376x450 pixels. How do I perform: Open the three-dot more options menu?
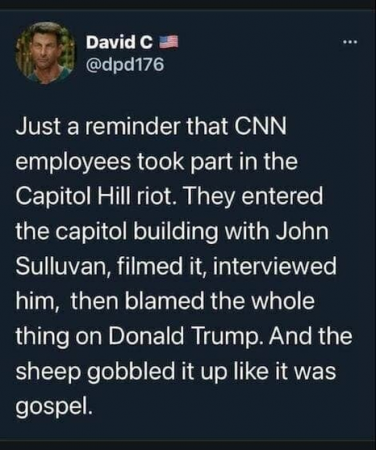pos(350,43)
